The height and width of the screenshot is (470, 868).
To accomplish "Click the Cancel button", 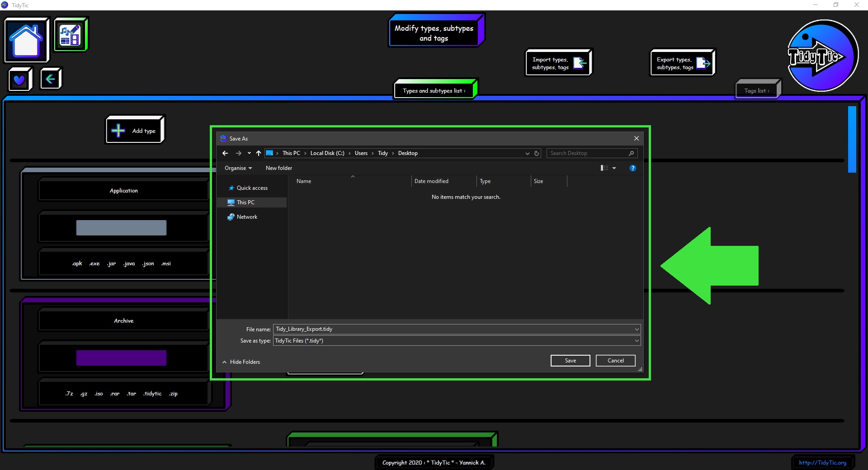I will pyautogui.click(x=615, y=361).
